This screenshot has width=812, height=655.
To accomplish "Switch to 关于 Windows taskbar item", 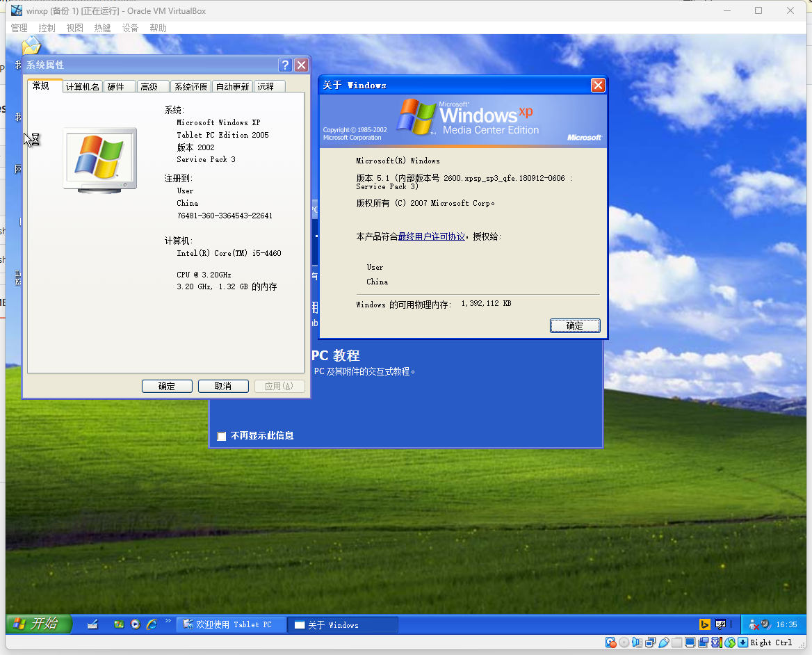I will 343,625.
